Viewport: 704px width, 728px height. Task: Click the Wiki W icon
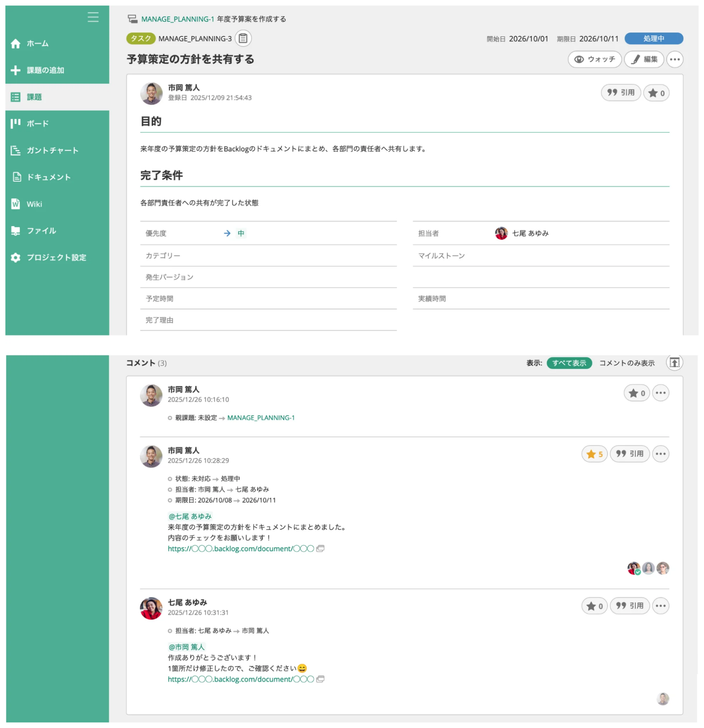click(x=16, y=204)
